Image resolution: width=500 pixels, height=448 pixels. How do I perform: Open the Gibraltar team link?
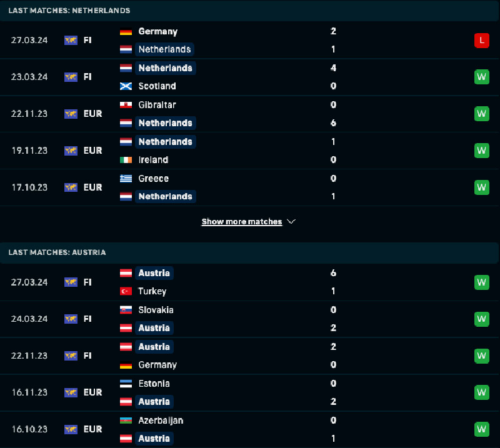[157, 105]
